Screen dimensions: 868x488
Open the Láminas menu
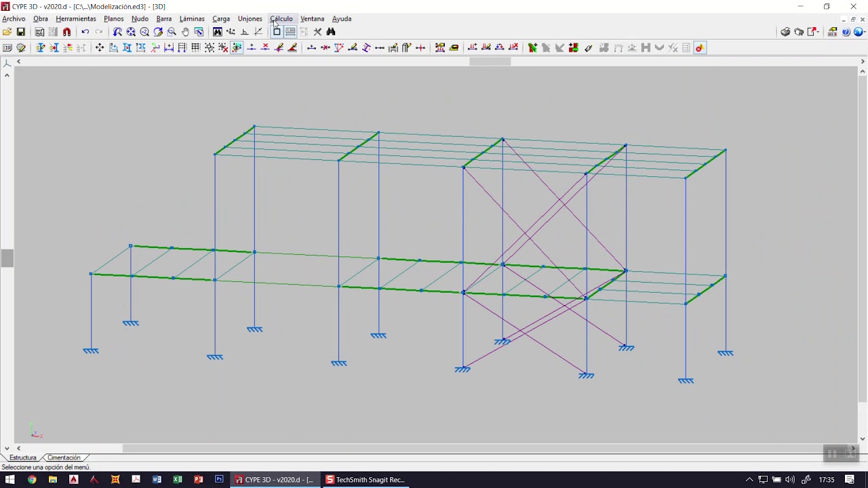point(192,19)
